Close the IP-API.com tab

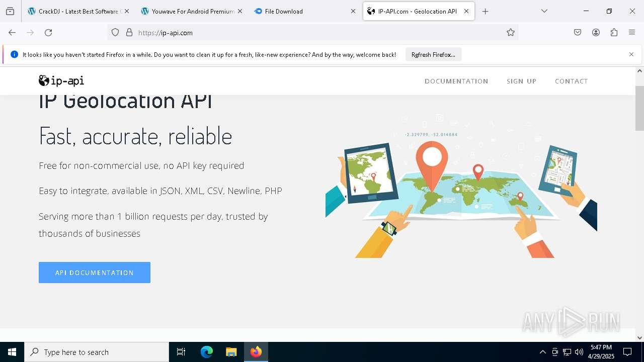(466, 11)
